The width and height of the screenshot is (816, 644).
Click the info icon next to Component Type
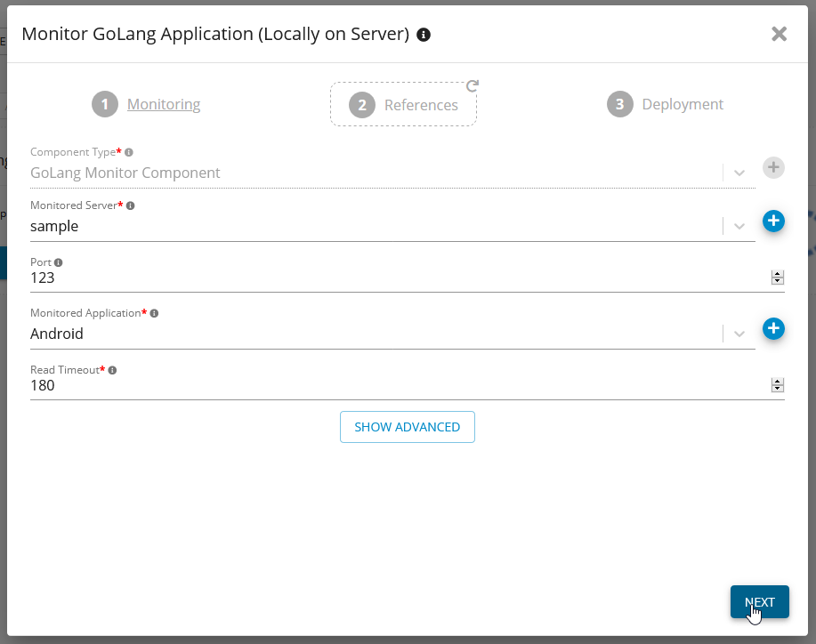(x=129, y=152)
